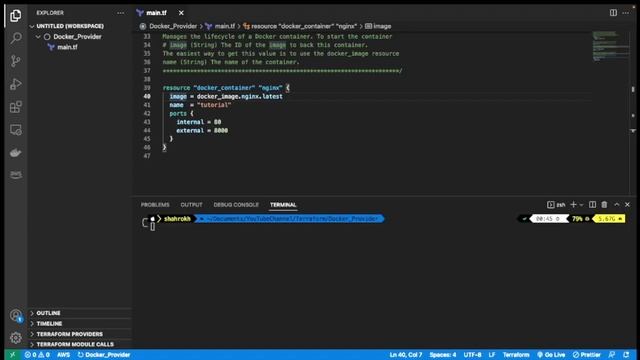
Task: Open main.tf in the explorer tree
Action: point(67,47)
